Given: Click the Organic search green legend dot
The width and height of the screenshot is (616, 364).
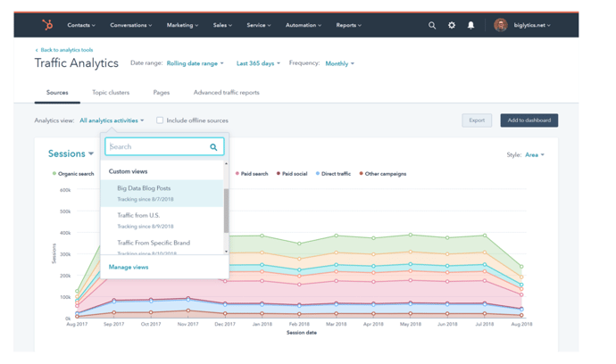Looking at the screenshot, I should [x=54, y=173].
